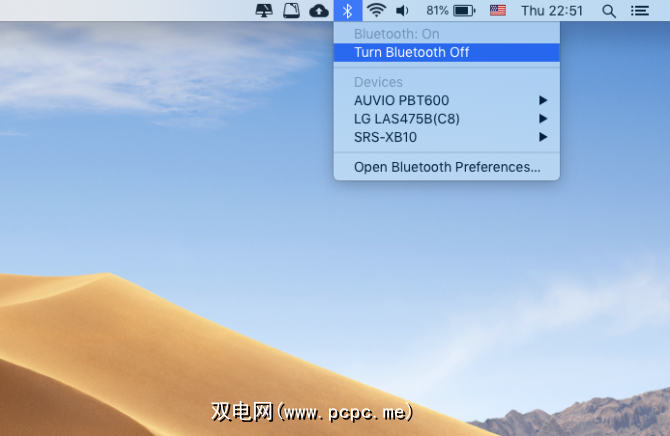Choose the AUVIO PBT600 device
The width and height of the screenshot is (670, 436).
click(447, 100)
